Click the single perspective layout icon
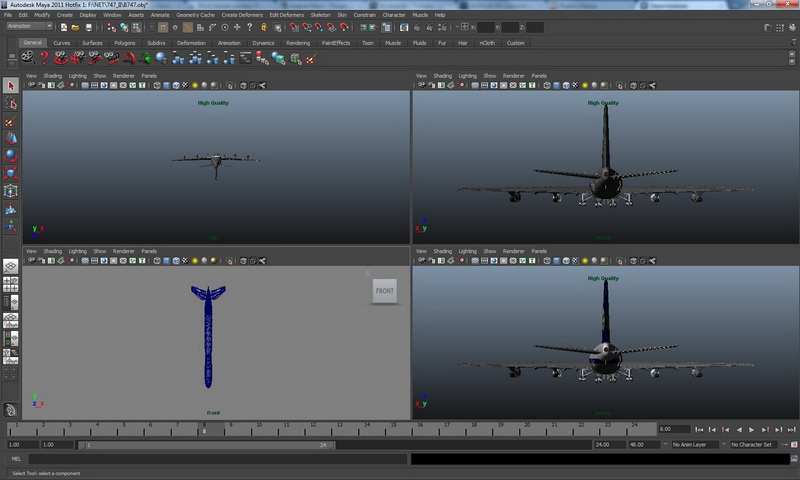This screenshot has height=480, width=800. click(11, 268)
